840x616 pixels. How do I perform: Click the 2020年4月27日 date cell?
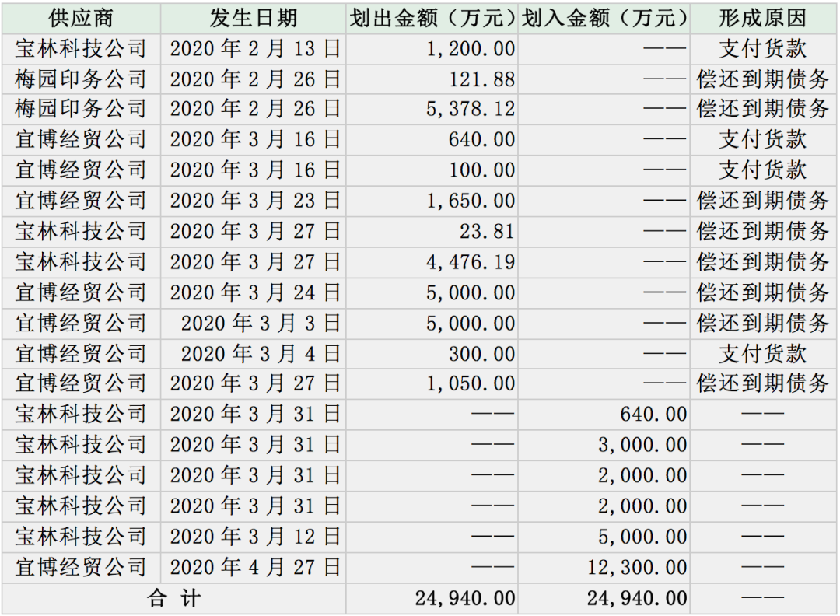click(255, 568)
